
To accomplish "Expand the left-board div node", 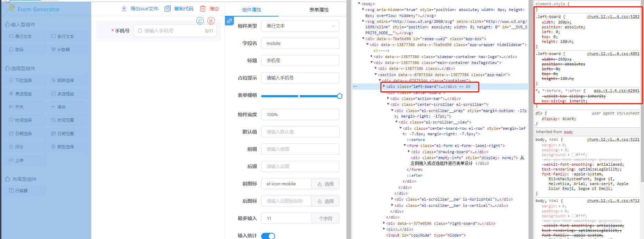I will pyautogui.click(x=384, y=86).
